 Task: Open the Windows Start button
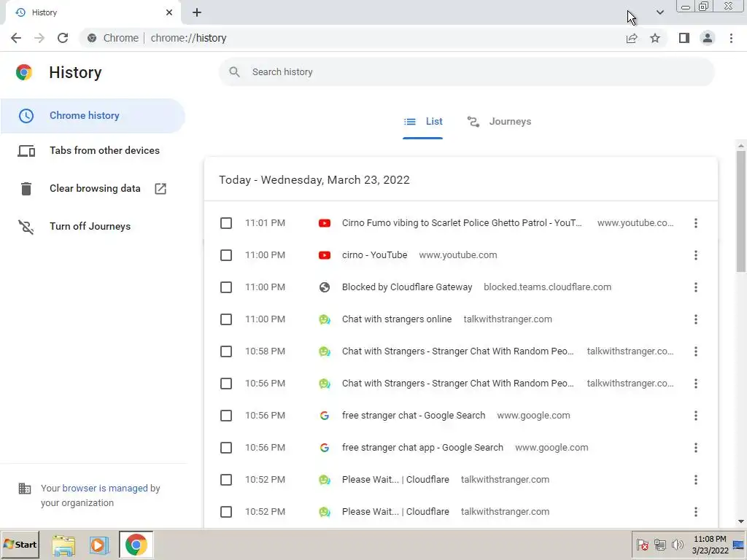tap(20, 544)
